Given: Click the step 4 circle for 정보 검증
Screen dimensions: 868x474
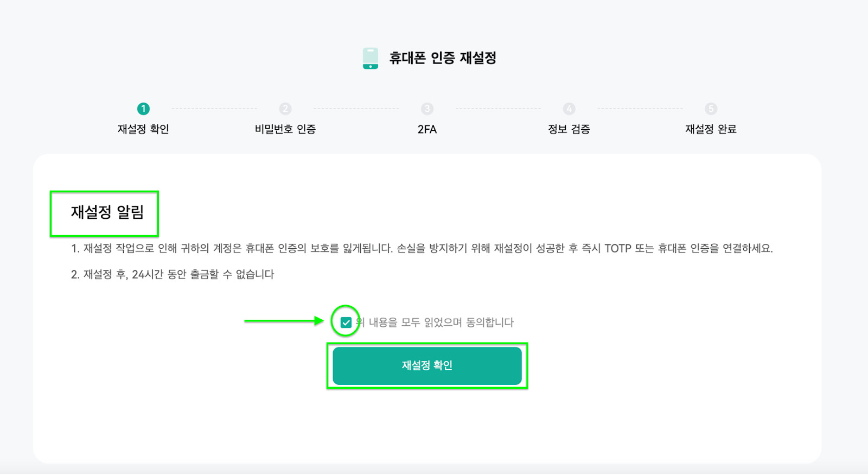Looking at the screenshot, I should (x=568, y=109).
